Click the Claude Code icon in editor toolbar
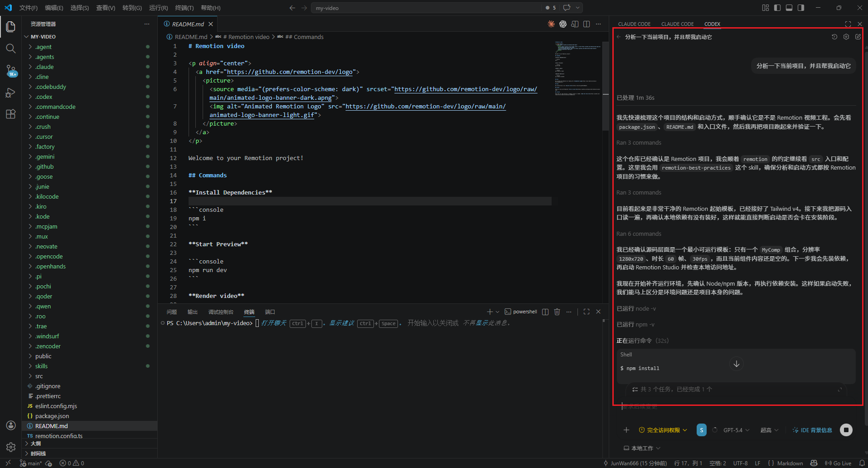 (551, 24)
